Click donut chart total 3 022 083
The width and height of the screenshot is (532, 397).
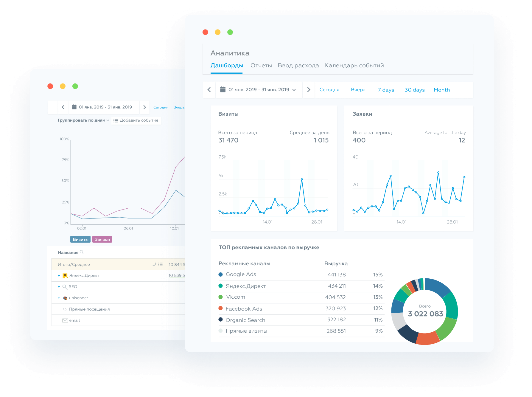pos(425,314)
